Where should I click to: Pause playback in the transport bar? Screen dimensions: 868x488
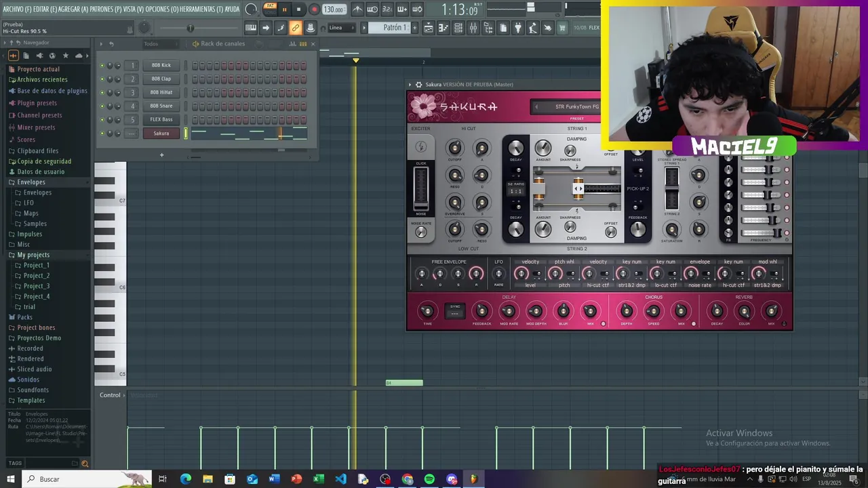(284, 9)
